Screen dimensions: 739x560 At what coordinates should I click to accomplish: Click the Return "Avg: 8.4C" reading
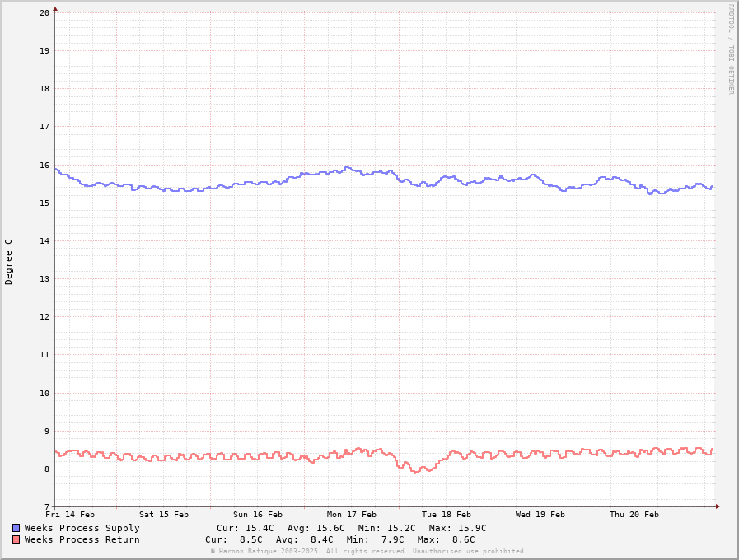click(x=305, y=539)
